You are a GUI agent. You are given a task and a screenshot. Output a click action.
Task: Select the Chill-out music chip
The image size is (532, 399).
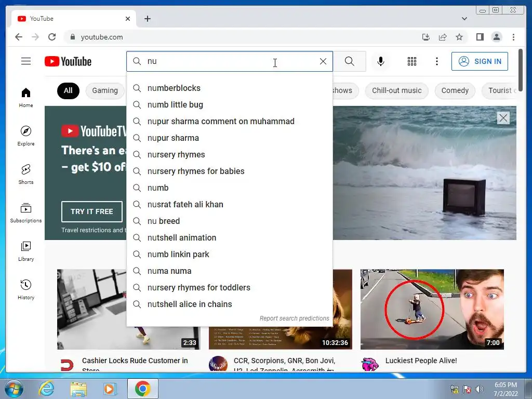coord(396,90)
